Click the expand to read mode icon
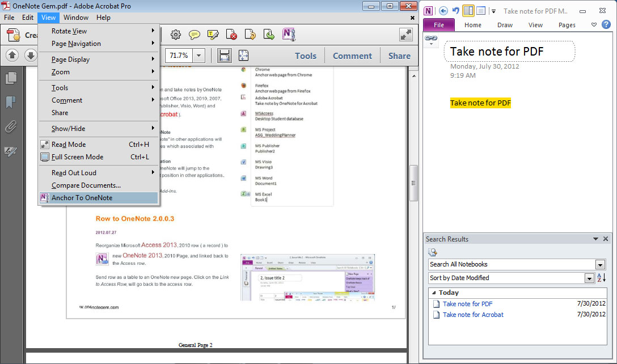Viewport: 617px width, 364px height. pyautogui.click(x=405, y=35)
